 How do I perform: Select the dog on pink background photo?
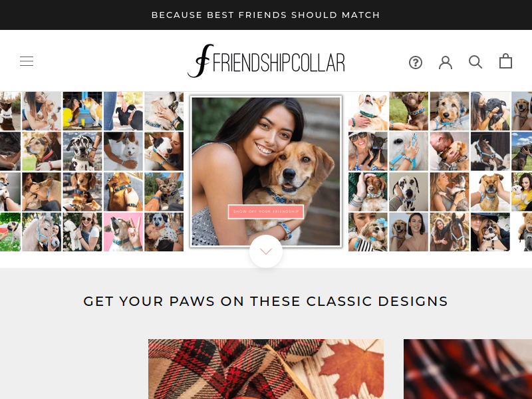[x=123, y=232]
